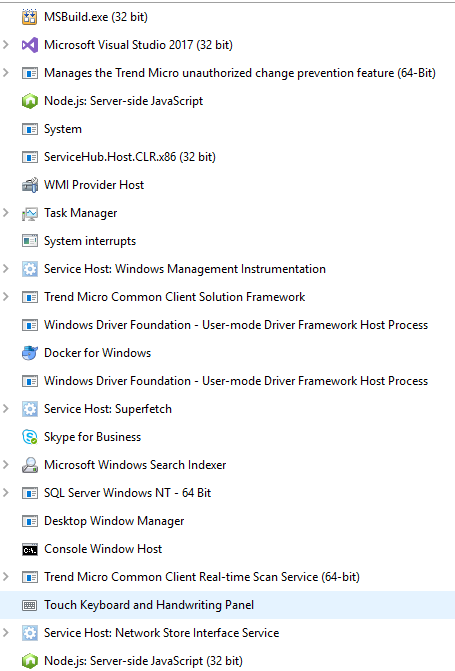Image resolution: width=455 pixels, height=671 pixels.
Task: Select Desktop Window Manager process
Action: tap(227, 521)
